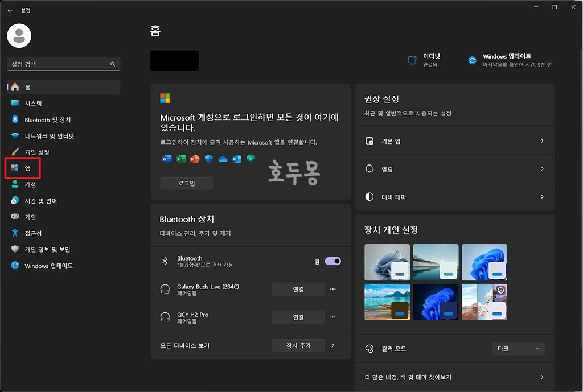Click the time and language globe icon
The height and width of the screenshot is (392, 583).
coord(15,201)
